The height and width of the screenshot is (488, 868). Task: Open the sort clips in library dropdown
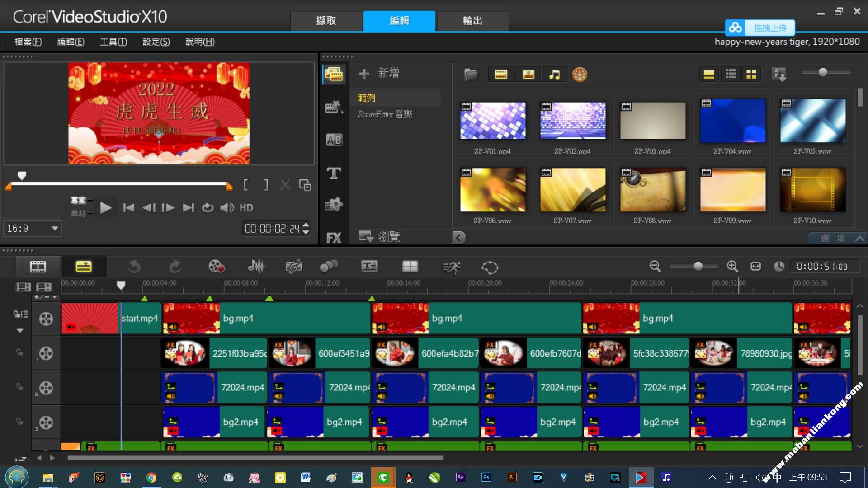pyautogui.click(x=779, y=74)
